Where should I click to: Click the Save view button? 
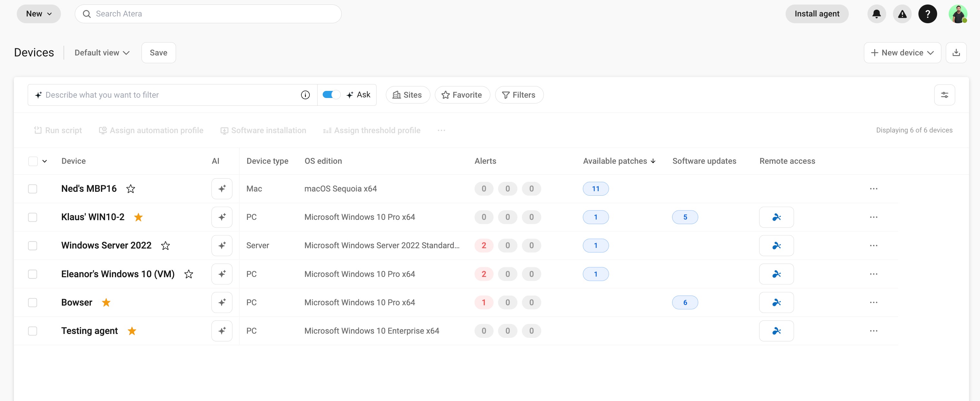(158, 53)
